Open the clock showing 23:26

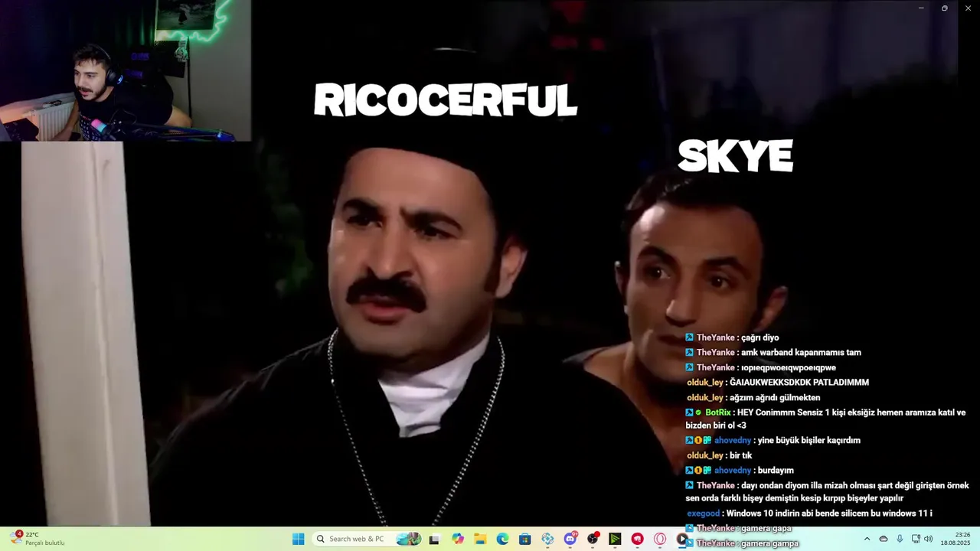(x=955, y=539)
